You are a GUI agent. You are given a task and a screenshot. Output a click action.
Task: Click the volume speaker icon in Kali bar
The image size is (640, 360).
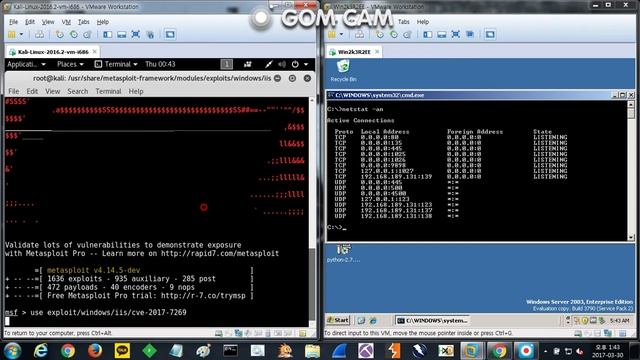point(282,64)
